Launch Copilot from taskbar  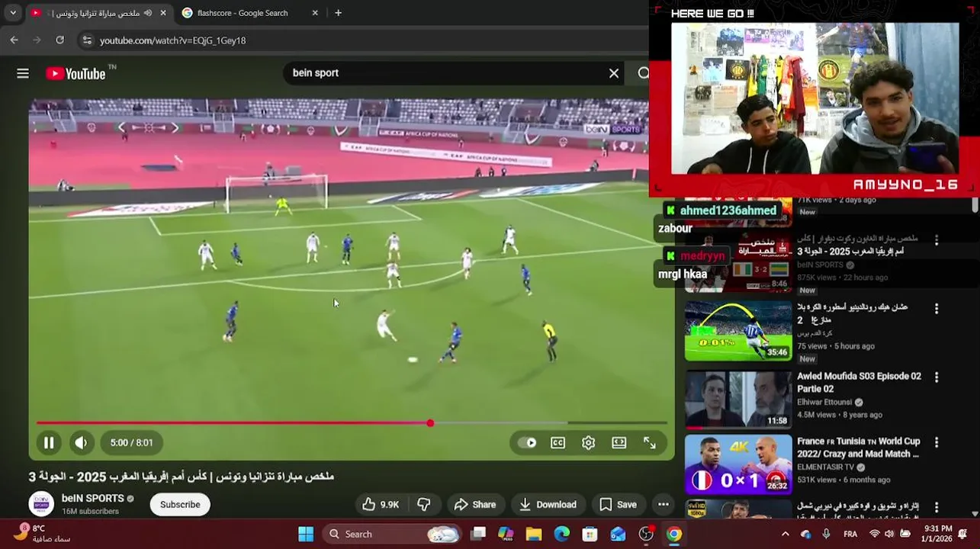click(x=506, y=535)
